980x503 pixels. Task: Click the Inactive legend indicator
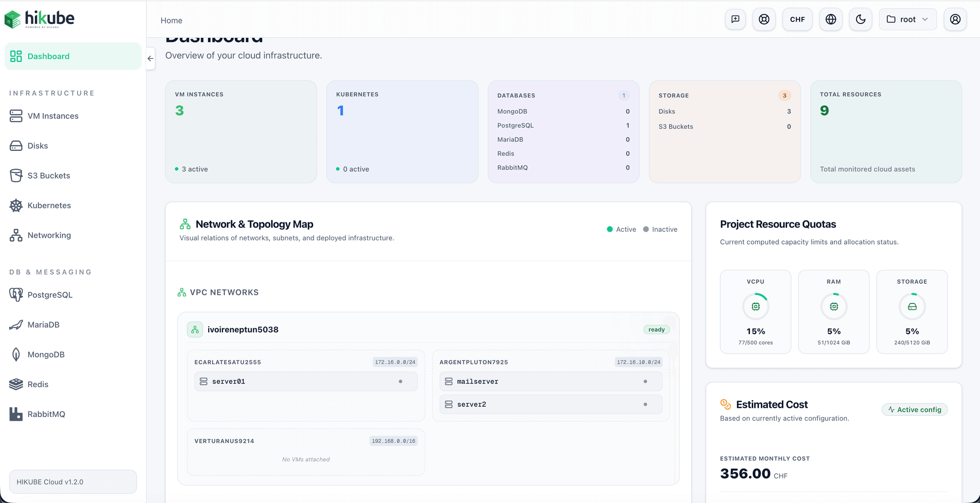click(660, 229)
